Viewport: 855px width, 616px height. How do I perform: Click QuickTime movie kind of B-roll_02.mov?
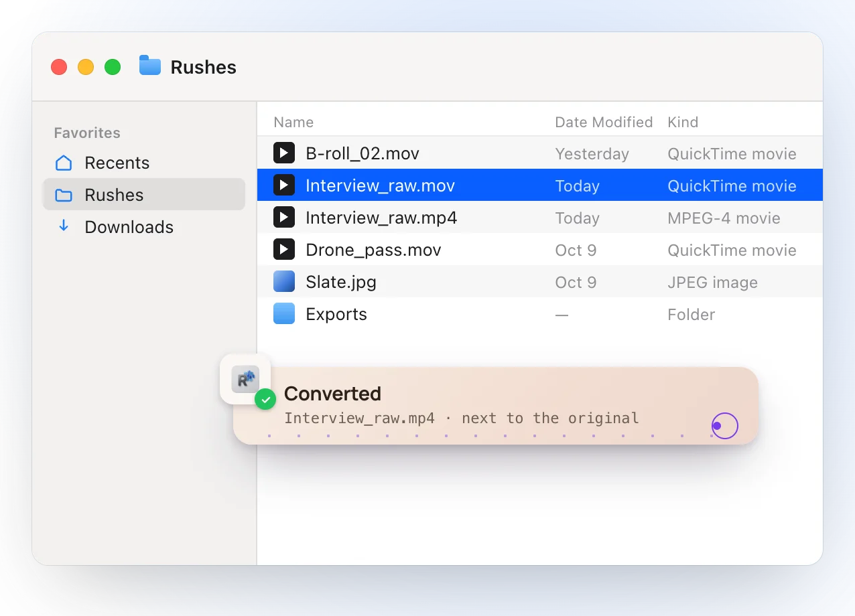point(732,153)
